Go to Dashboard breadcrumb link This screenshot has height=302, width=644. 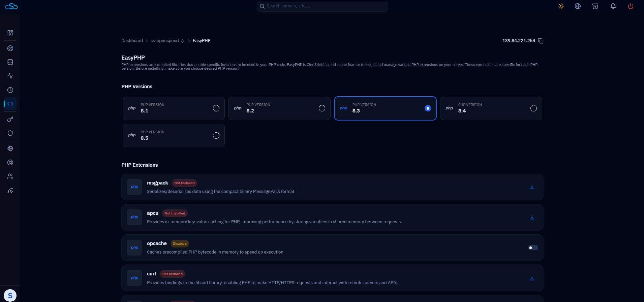(x=132, y=41)
